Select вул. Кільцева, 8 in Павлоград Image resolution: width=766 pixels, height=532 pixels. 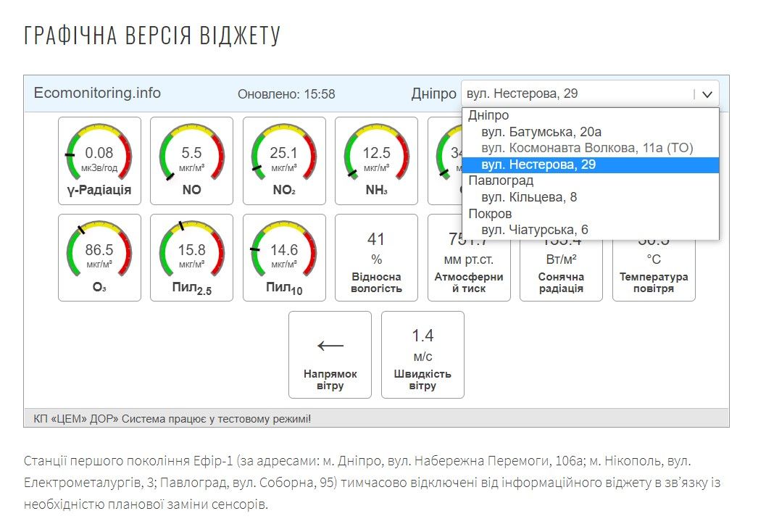tap(529, 197)
